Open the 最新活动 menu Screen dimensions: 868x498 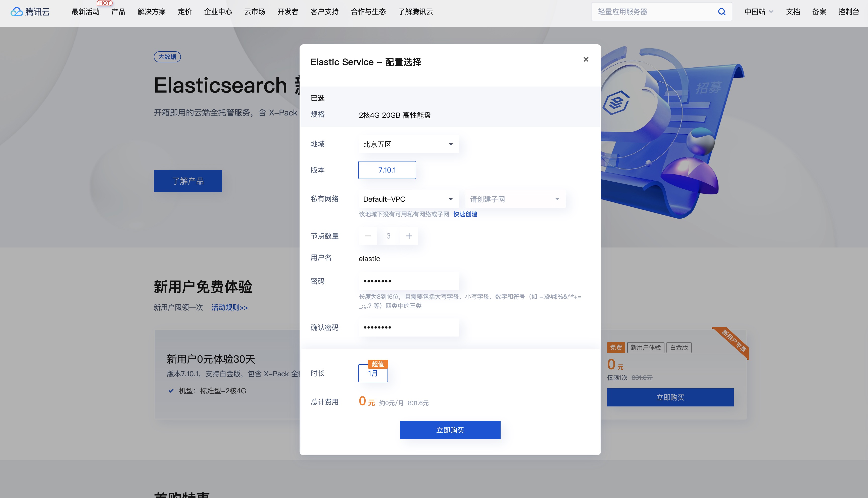[x=85, y=12]
